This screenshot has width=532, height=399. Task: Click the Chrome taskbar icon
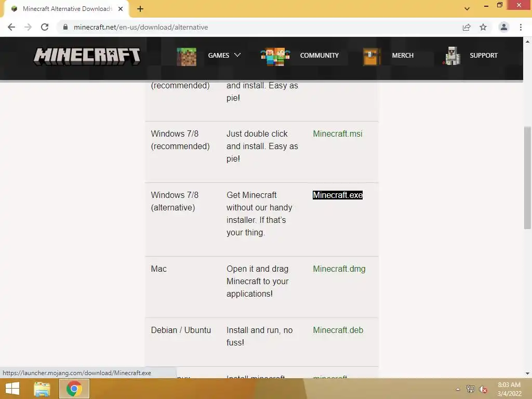(x=74, y=389)
